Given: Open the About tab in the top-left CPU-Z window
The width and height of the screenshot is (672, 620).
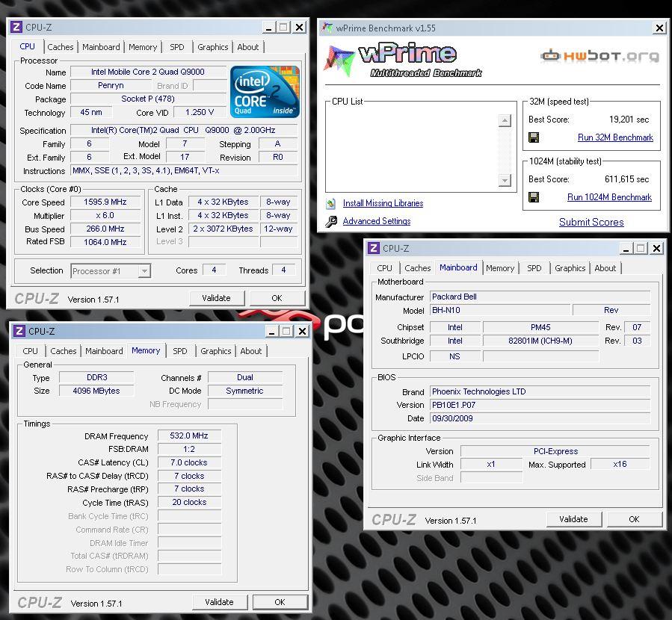Looking at the screenshot, I should 247,47.
